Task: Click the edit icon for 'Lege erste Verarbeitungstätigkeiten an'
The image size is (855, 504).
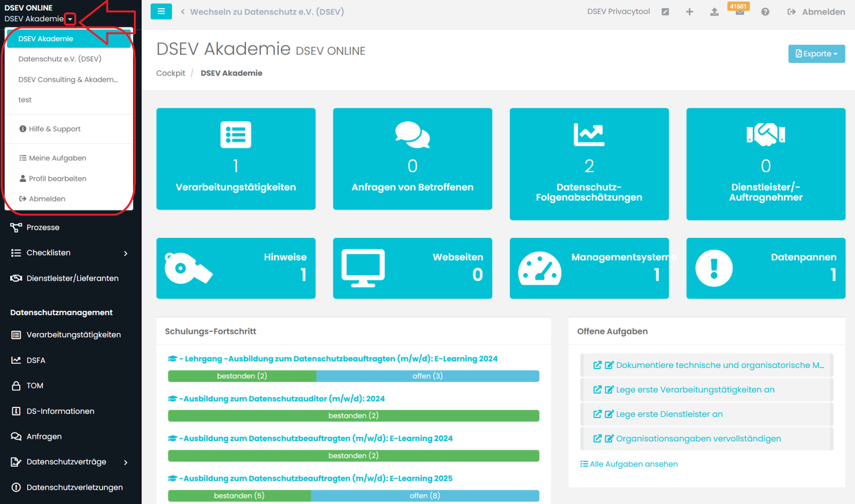Action: pos(609,390)
